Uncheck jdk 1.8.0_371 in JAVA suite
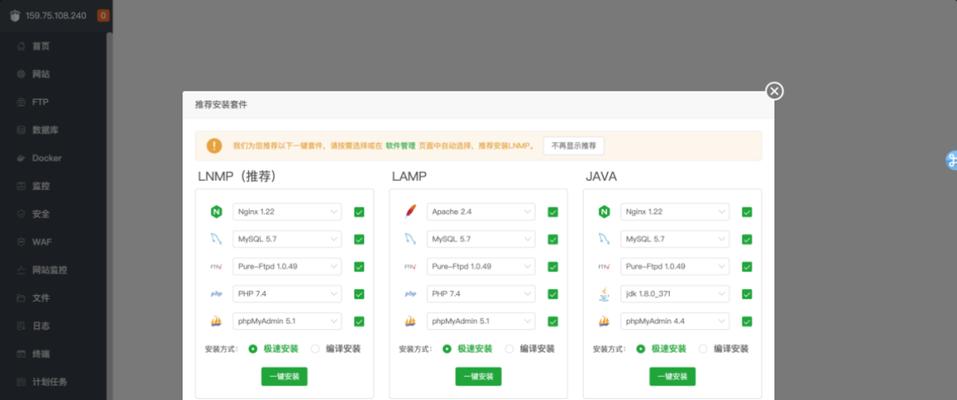The height and width of the screenshot is (400, 957). point(747,294)
